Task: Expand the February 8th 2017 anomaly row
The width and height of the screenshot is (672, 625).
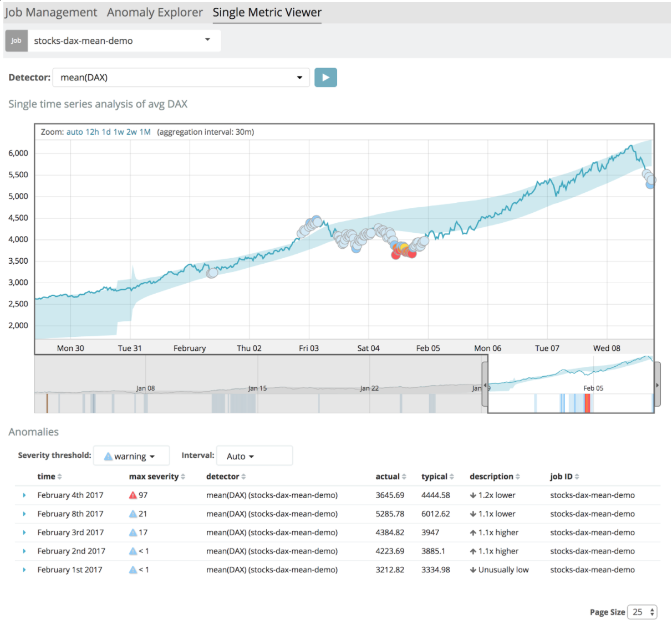Action: (24, 514)
